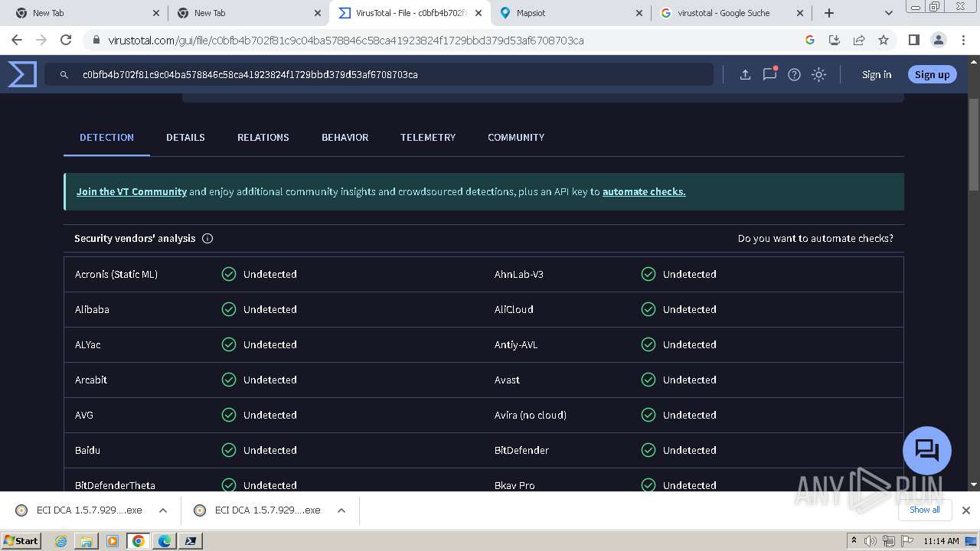Switch to the COMMUNITY tab
The image size is (980, 551).
point(516,137)
